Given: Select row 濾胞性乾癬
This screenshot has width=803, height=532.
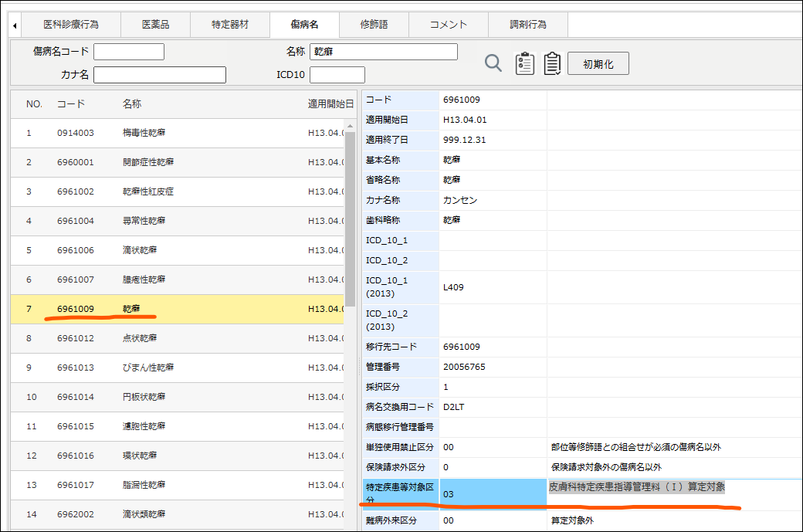Looking at the screenshot, I should pos(178,426).
